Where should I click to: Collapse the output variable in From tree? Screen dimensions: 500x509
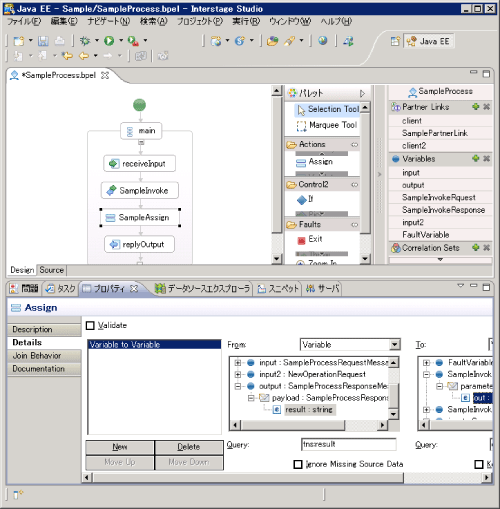238,386
